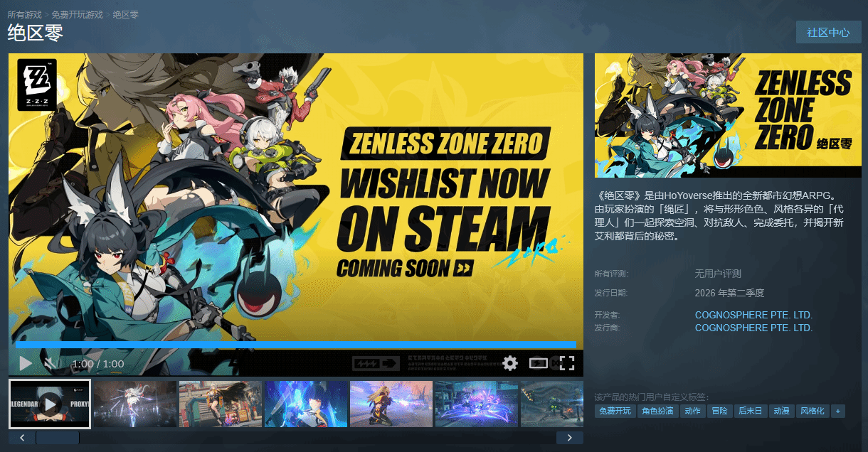Viewport: 868px width, 452px height.
Task: Open developer COGNOSPHERE PTE. LTD. link beside 开发者
Action: point(753,315)
